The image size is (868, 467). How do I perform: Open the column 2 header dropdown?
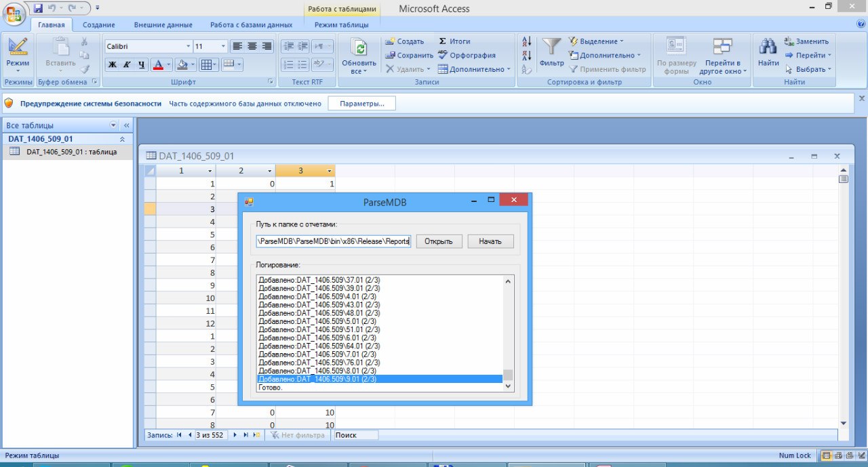click(271, 171)
